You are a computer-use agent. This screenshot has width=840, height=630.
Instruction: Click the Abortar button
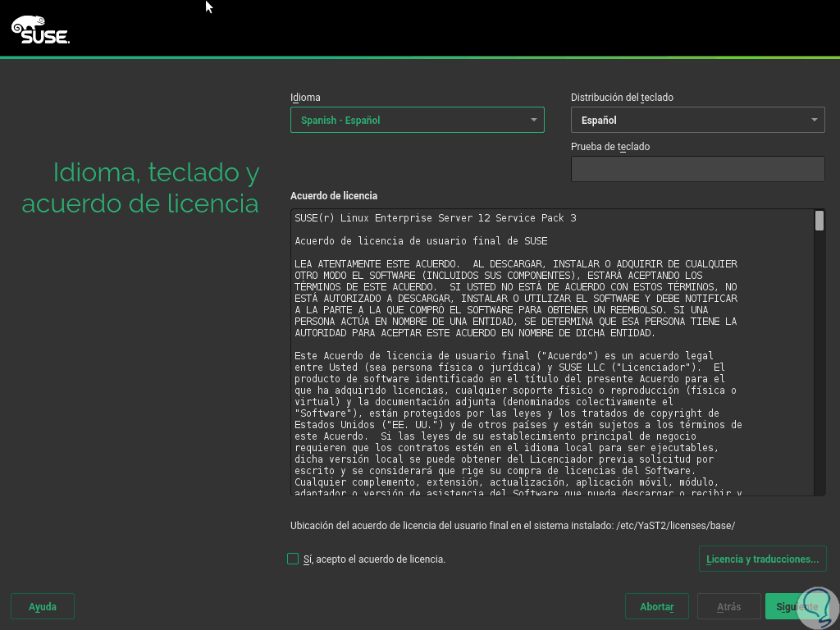coord(657,606)
